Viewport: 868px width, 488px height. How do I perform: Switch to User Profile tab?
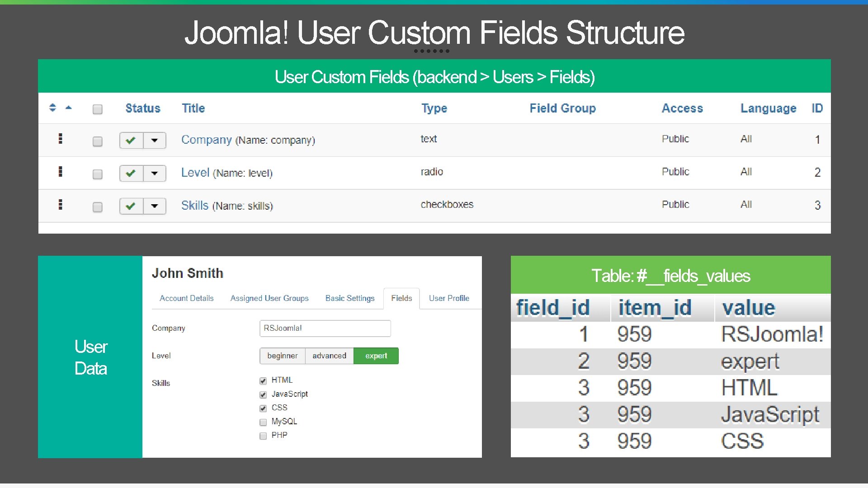click(449, 298)
